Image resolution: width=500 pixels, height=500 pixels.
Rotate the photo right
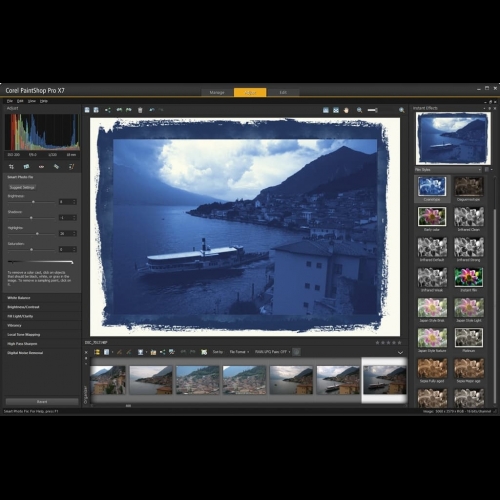point(129,110)
